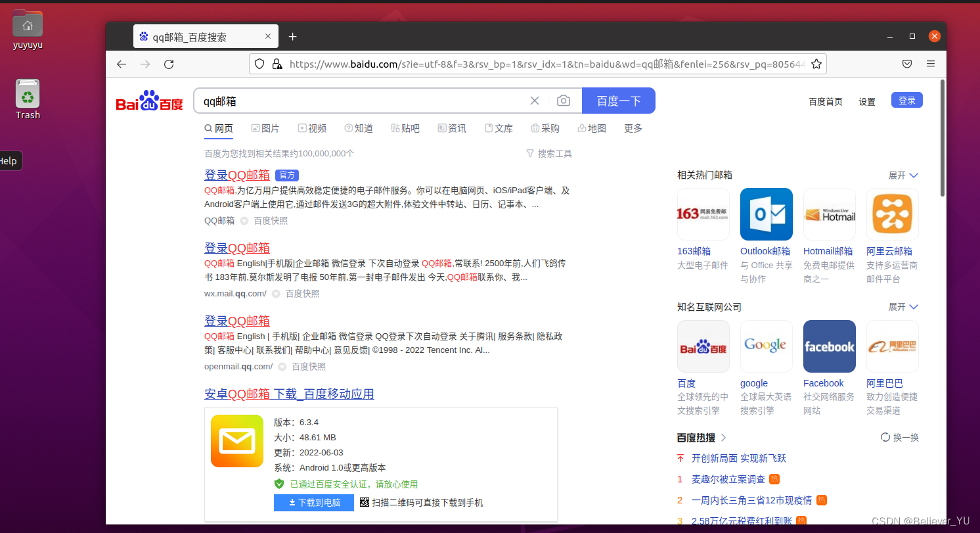Click the 阿里巴巴 logo thumbnail

pyautogui.click(x=892, y=346)
